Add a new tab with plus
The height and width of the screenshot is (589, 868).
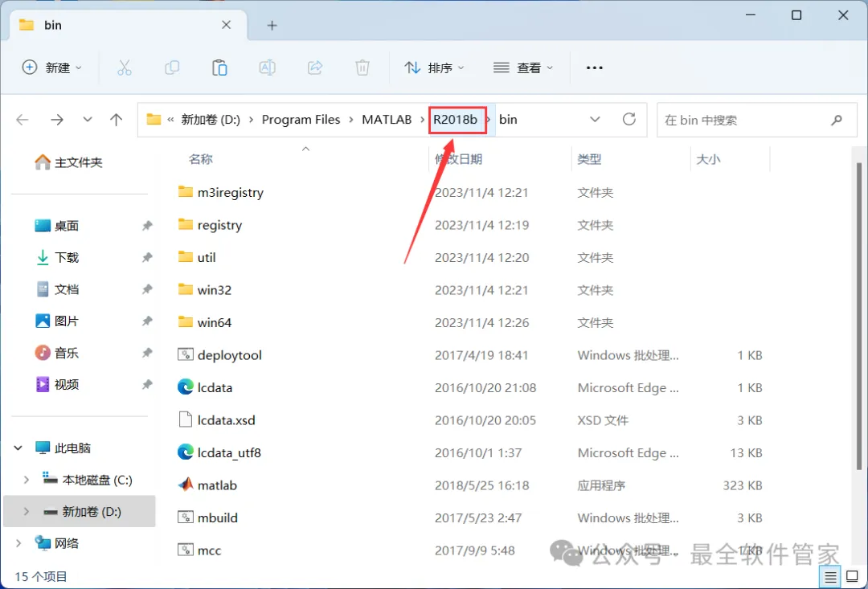click(x=272, y=26)
